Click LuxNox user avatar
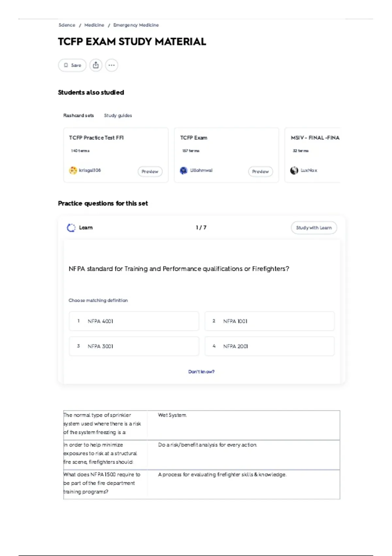This screenshot has width=392, height=556. pyautogui.click(x=294, y=170)
